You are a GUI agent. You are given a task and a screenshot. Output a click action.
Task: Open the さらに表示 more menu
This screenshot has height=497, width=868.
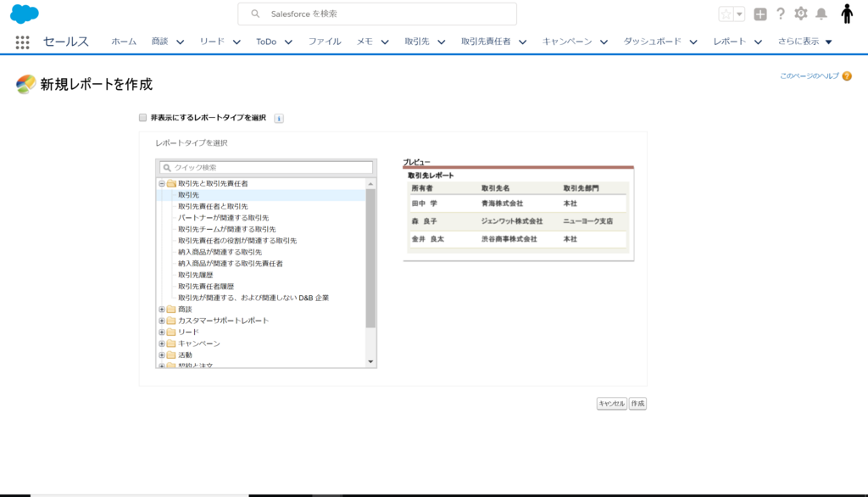[805, 42]
